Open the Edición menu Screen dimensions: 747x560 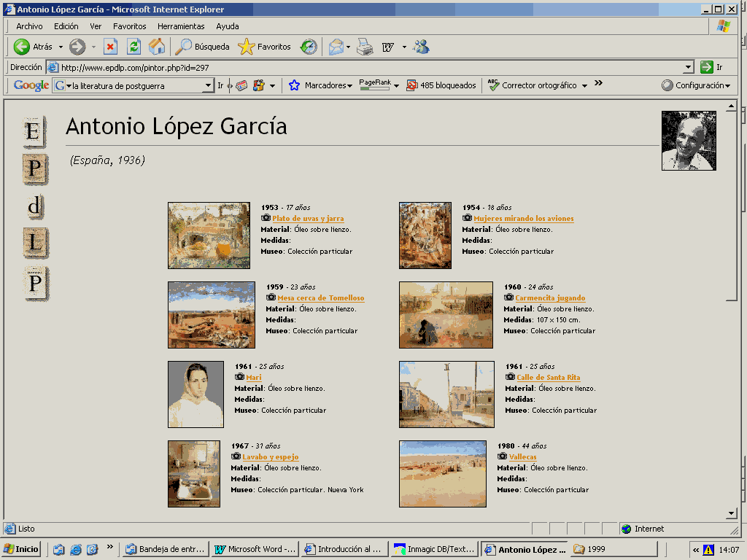point(66,26)
